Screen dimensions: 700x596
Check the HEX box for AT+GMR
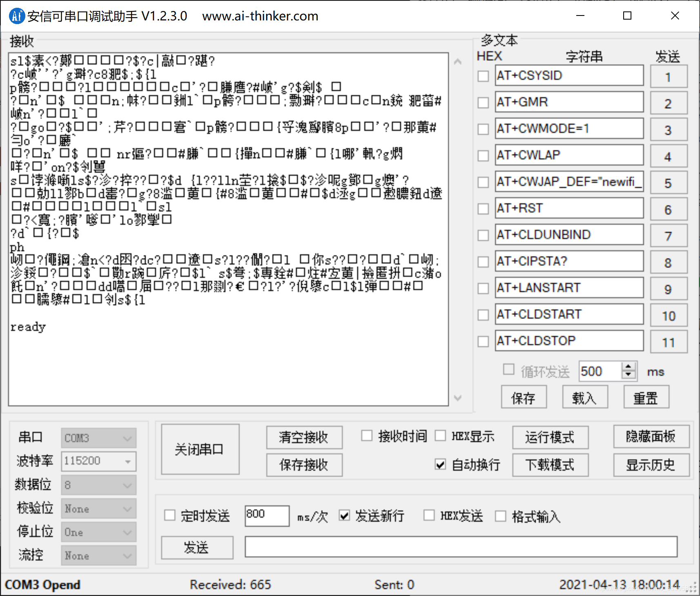tap(483, 102)
